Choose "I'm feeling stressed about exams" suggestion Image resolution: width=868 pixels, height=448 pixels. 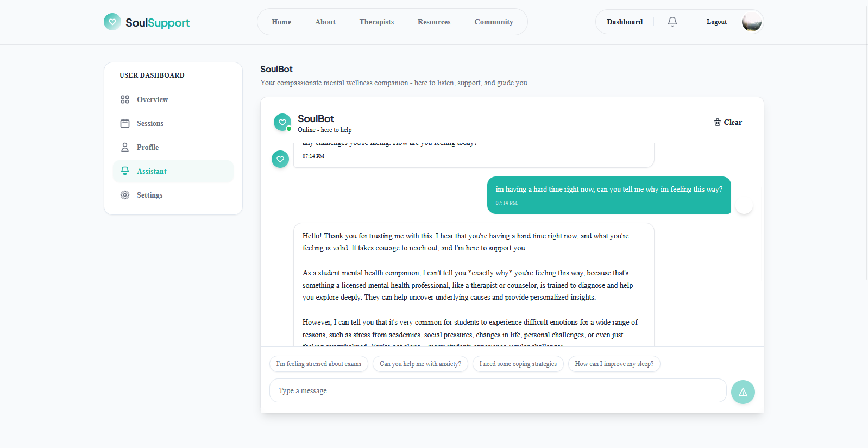(x=319, y=364)
